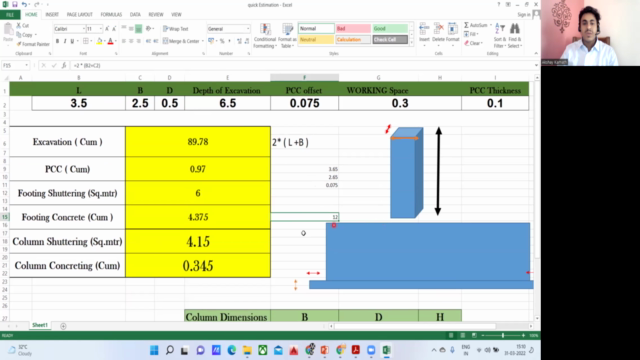
Task: Click the AutoSum sigma button
Action: [477, 25]
